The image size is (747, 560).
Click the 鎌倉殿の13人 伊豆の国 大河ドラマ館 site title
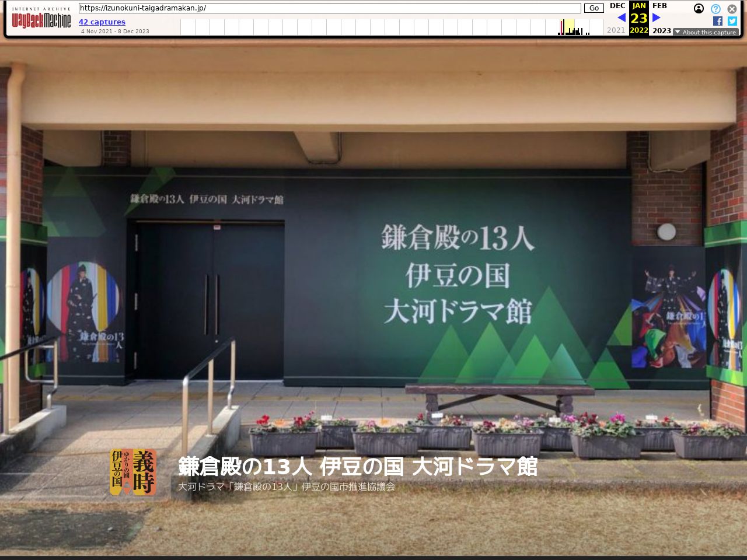click(357, 467)
